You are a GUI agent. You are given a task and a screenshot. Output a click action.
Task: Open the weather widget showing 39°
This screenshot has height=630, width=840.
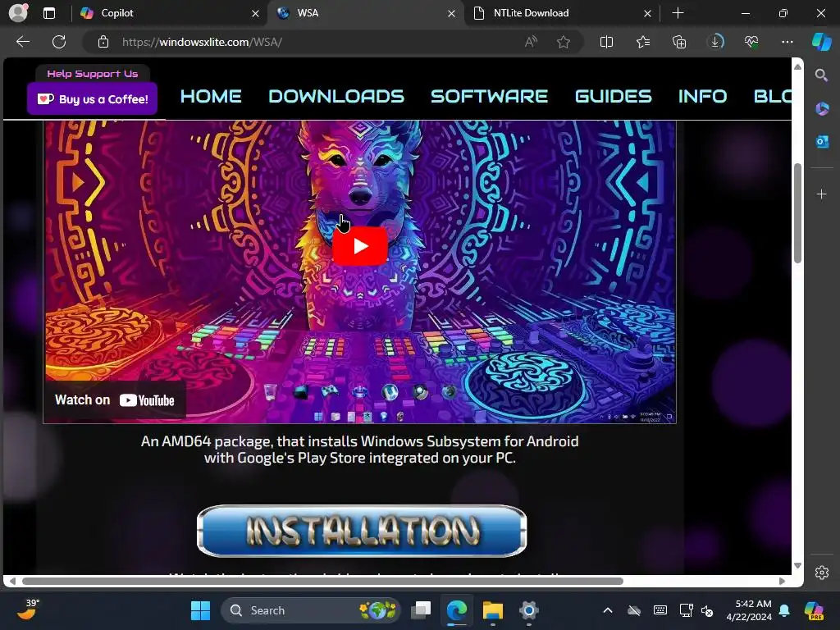(x=29, y=610)
